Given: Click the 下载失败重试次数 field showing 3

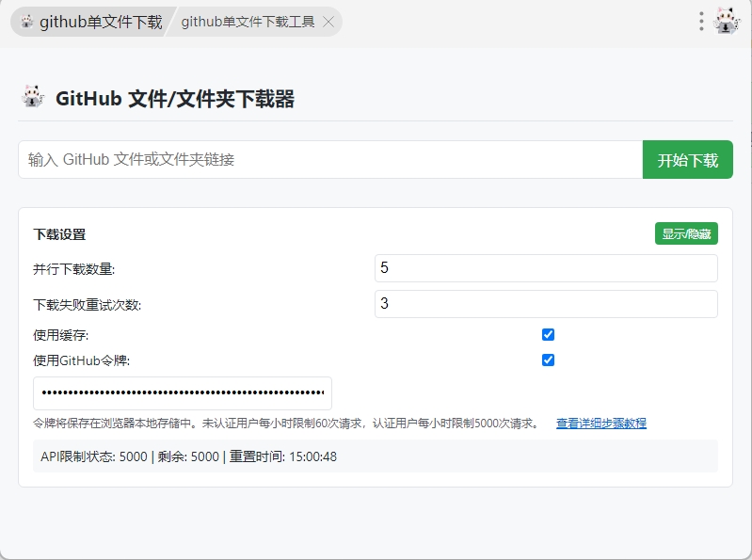Looking at the screenshot, I should point(546,303).
